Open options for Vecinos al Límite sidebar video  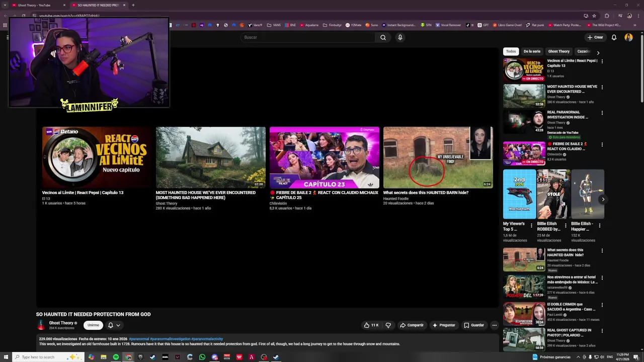(602, 61)
